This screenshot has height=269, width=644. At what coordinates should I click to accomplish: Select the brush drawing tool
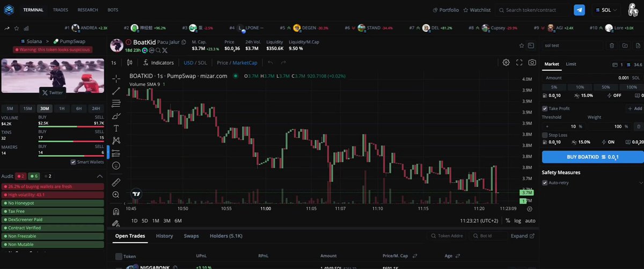pos(116,116)
